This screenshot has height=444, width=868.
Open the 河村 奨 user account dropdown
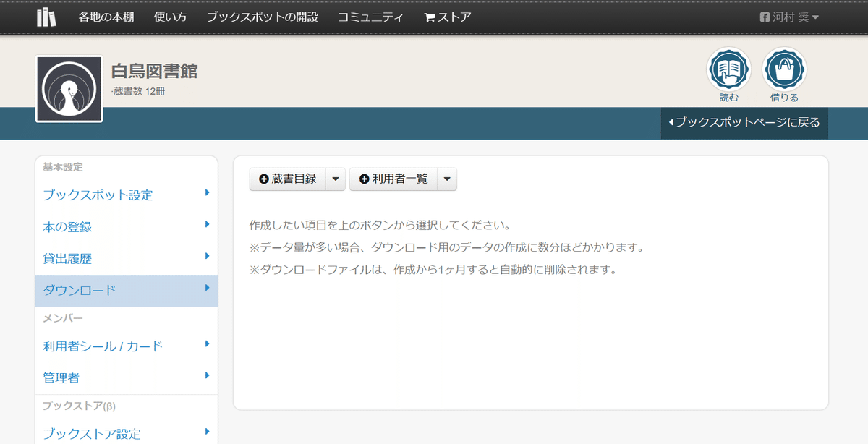789,17
